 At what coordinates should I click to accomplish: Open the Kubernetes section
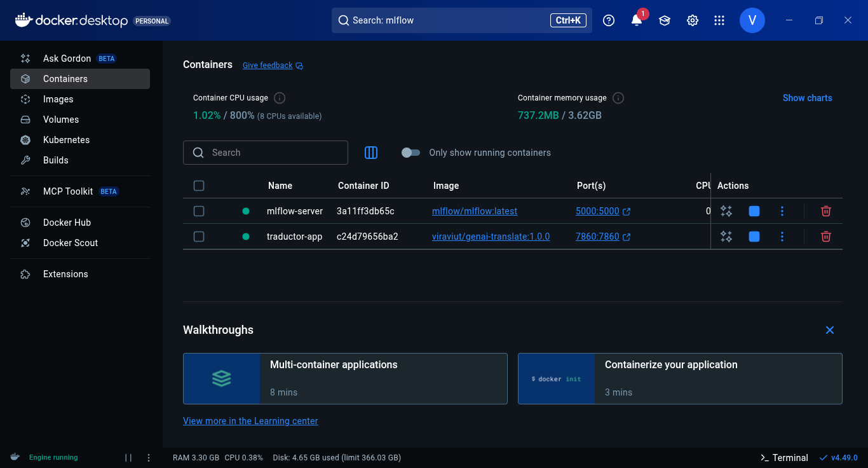[80, 140]
